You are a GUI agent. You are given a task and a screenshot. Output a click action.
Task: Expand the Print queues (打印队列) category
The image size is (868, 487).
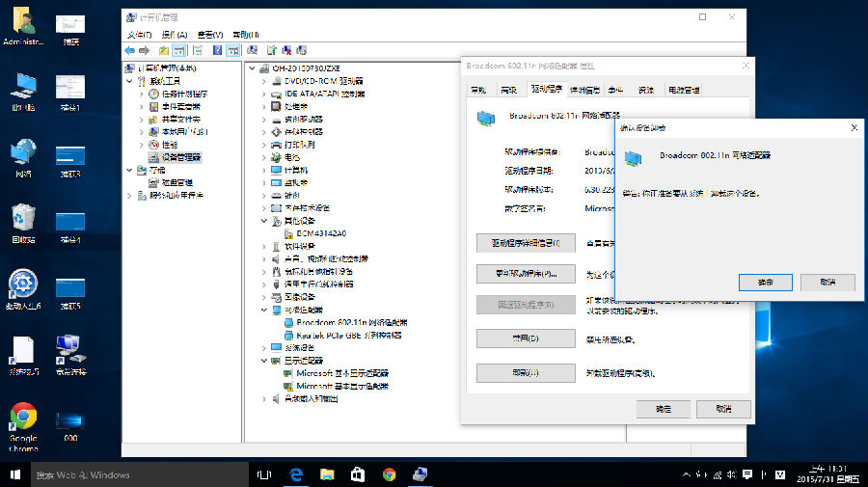[x=264, y=145]
